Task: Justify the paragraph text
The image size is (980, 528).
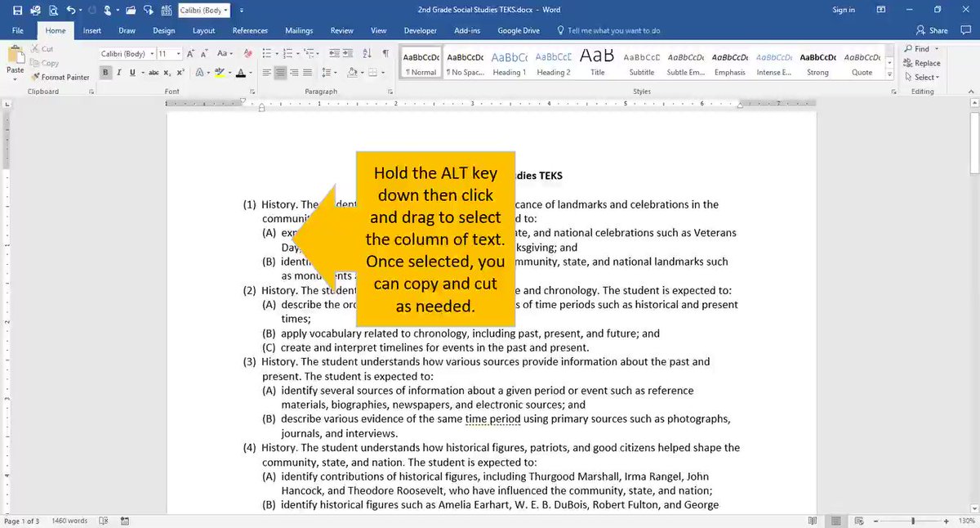Action: coord(308,73)
